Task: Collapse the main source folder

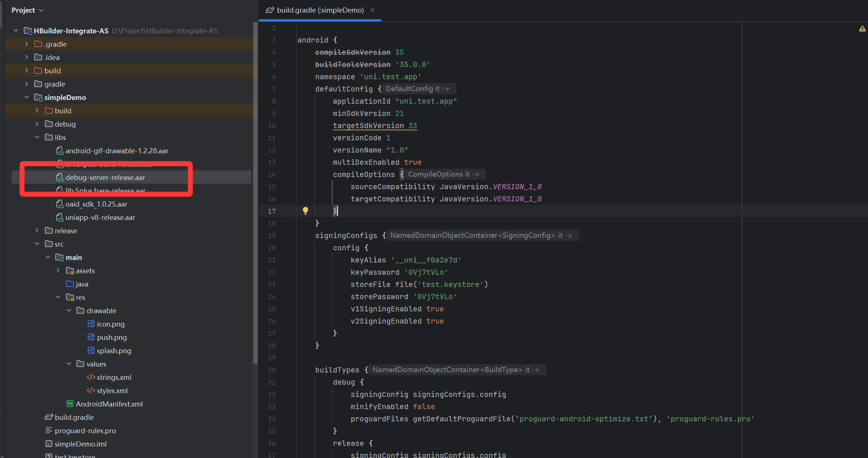Action: coord(47,257)
